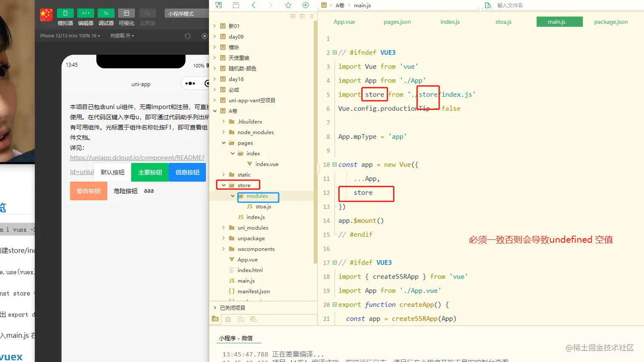Select the 天使童装 project

click(239, 58)
